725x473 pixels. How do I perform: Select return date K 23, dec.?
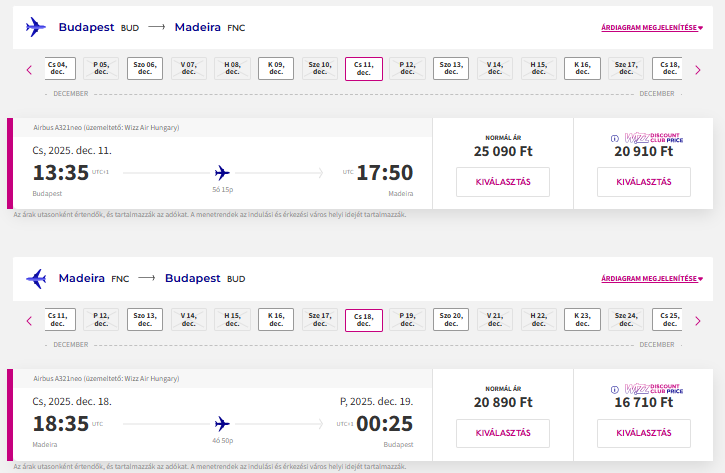coord(582,319)
